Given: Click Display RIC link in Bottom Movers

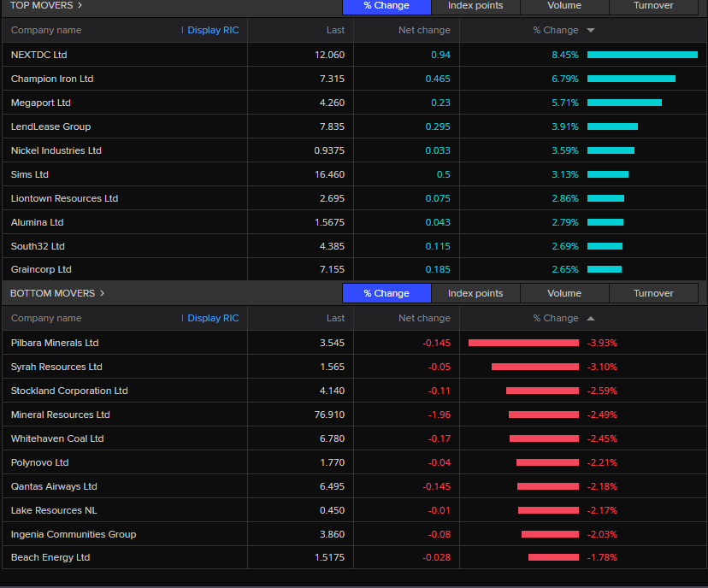Looking at the screenshot, I should click(x=213, y=318).
